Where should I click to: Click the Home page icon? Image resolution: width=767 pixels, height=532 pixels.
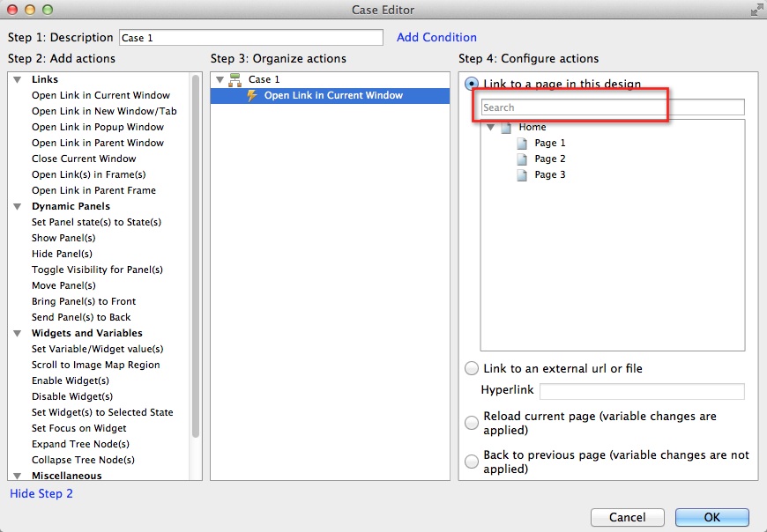click(506, 127)
